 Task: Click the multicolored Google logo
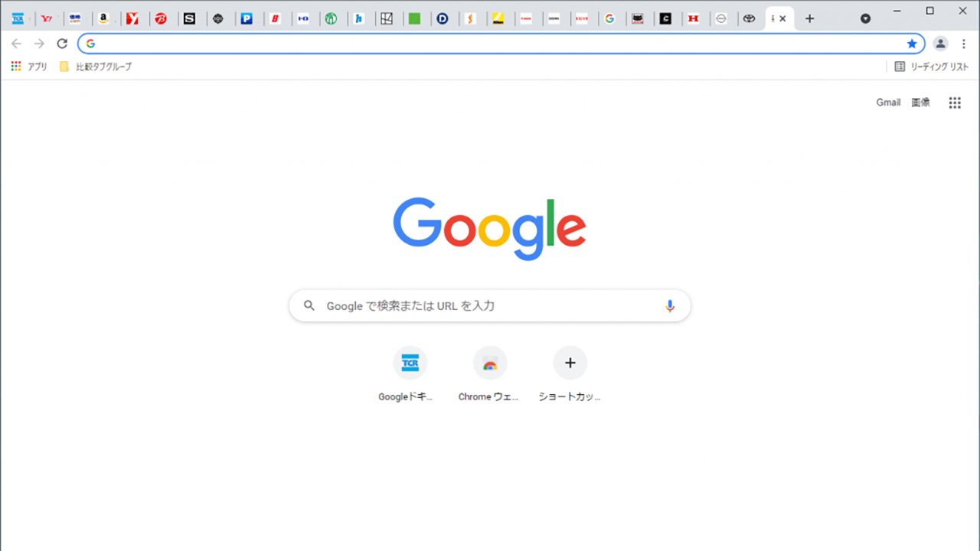coord(489,227)
